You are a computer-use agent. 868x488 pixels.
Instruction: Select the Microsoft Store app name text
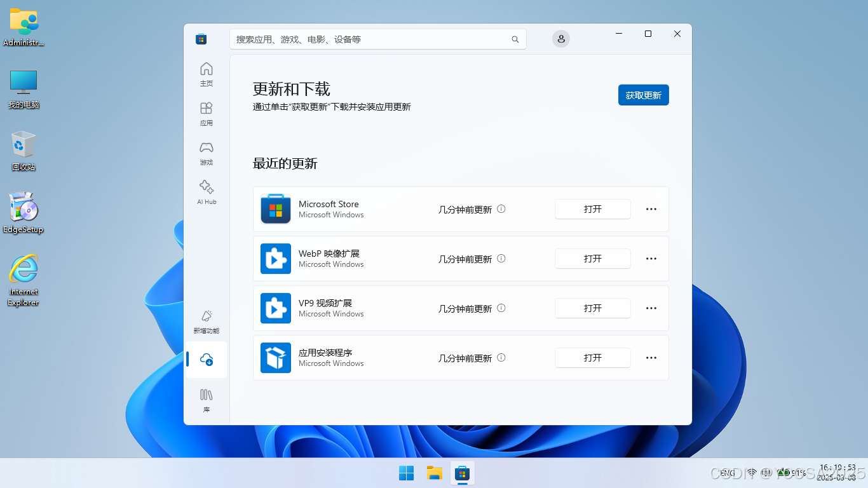(x=329, y=204)
